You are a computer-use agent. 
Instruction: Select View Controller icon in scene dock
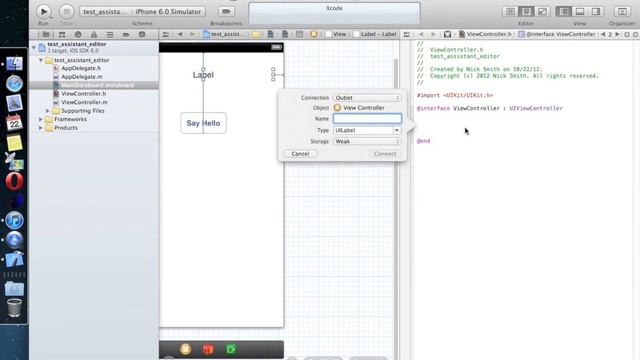[x=185, y=349]
